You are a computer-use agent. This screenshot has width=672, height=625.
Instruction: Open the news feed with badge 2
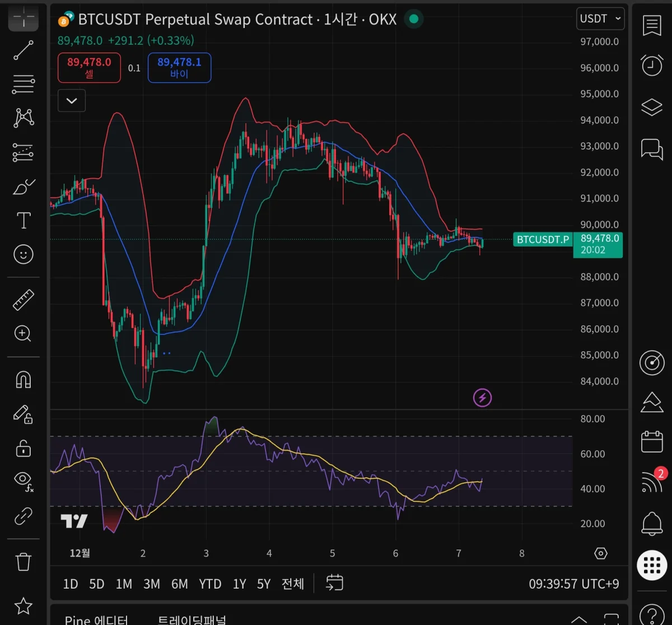[652, 482]
